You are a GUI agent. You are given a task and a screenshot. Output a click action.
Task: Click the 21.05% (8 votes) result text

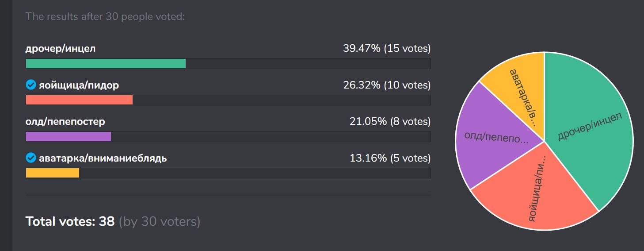tap(389, 121)
